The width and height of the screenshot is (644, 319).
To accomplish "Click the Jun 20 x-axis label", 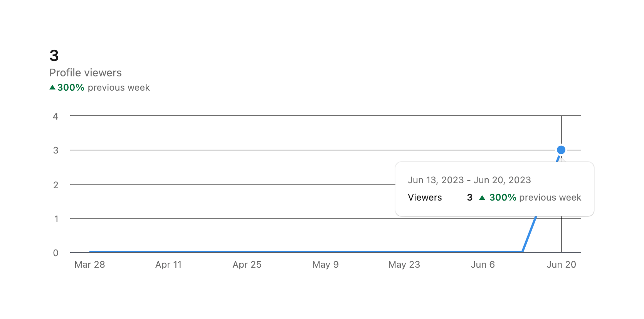I will coord(561,265).
